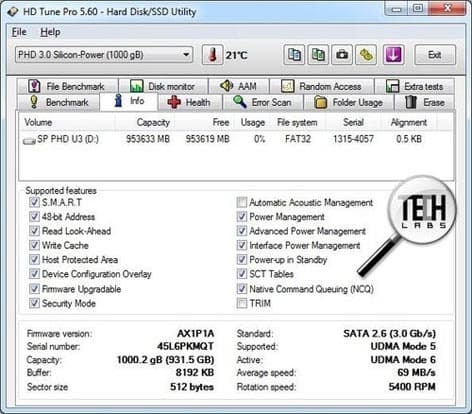
Task: Click the second green copy screenshot icon
Action: pyautogui.click(x=318, y=55)
